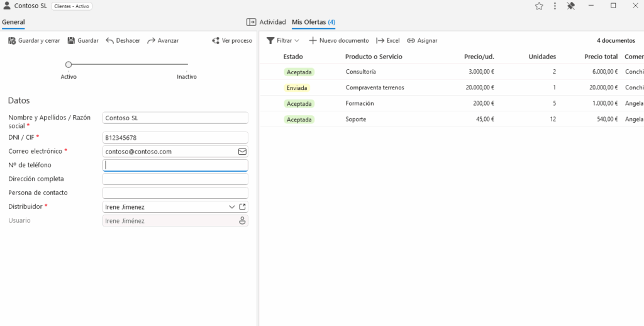Open the Filtrar dropdown
The image size is (644, 326).
[284, 41]
